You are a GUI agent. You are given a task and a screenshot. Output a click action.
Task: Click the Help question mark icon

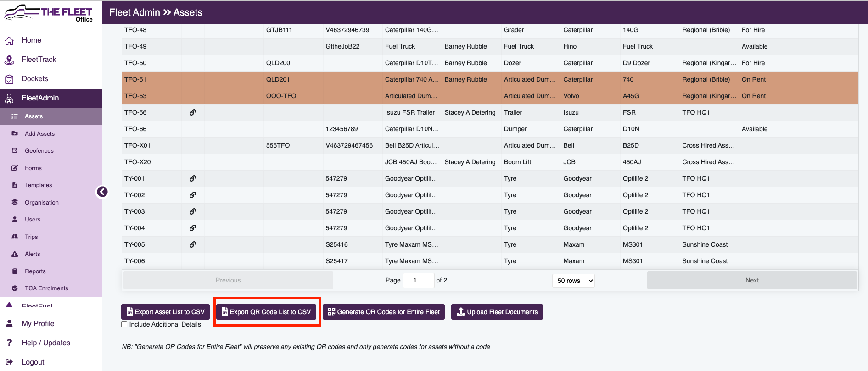point(9,343)
